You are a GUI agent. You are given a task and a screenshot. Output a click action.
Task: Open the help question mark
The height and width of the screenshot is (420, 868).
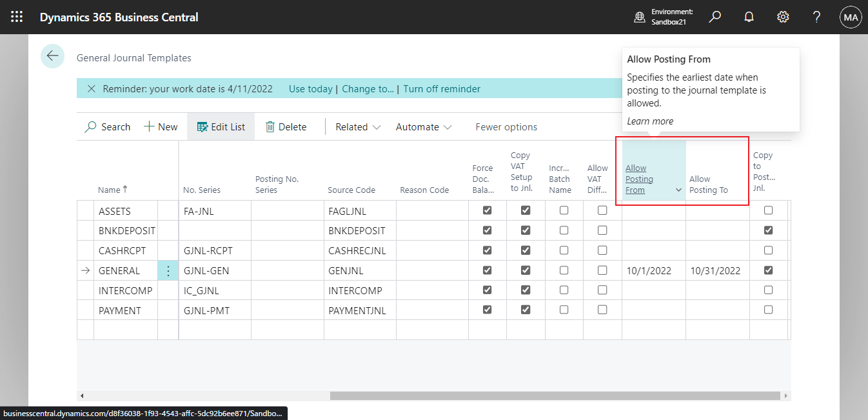click(816, 17)
